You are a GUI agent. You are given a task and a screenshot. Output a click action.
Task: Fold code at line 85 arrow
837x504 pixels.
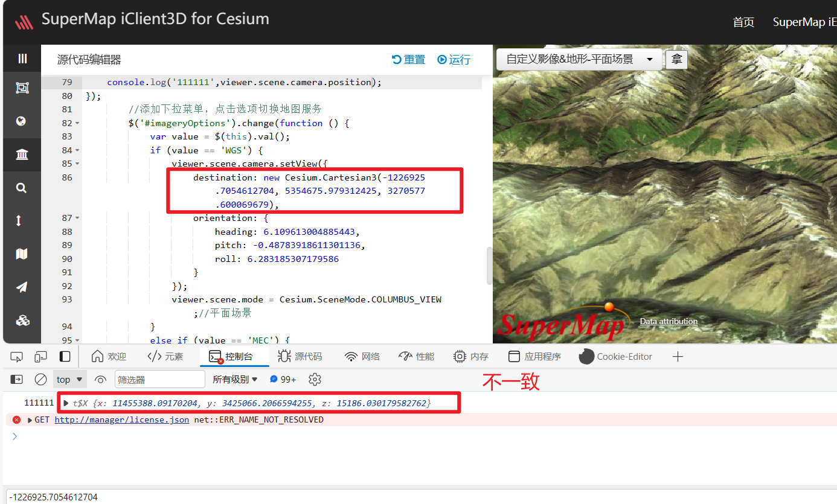[x=77, y=164]
